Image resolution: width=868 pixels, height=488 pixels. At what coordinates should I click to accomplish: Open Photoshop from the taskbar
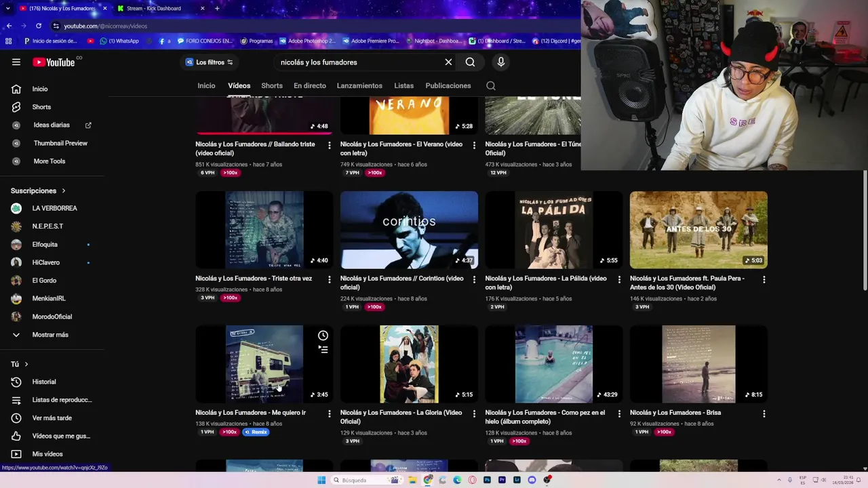pyautogui.click(x=487, y=480)
